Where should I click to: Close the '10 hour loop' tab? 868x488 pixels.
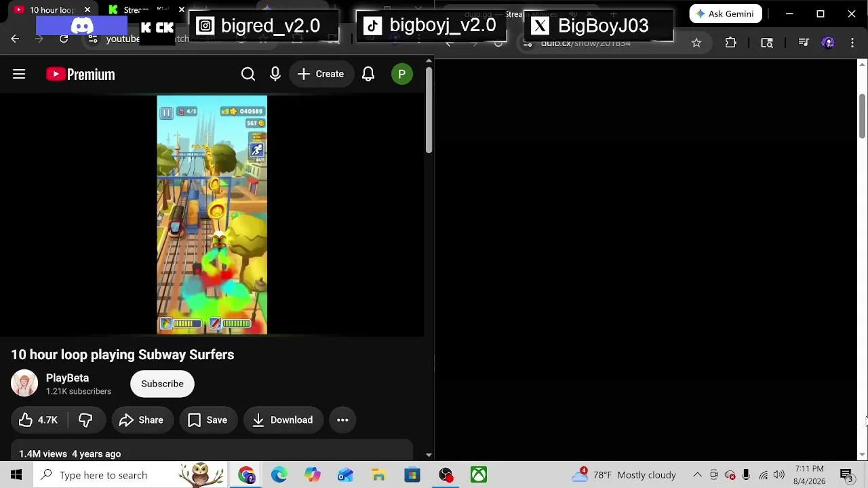(87, 10)
